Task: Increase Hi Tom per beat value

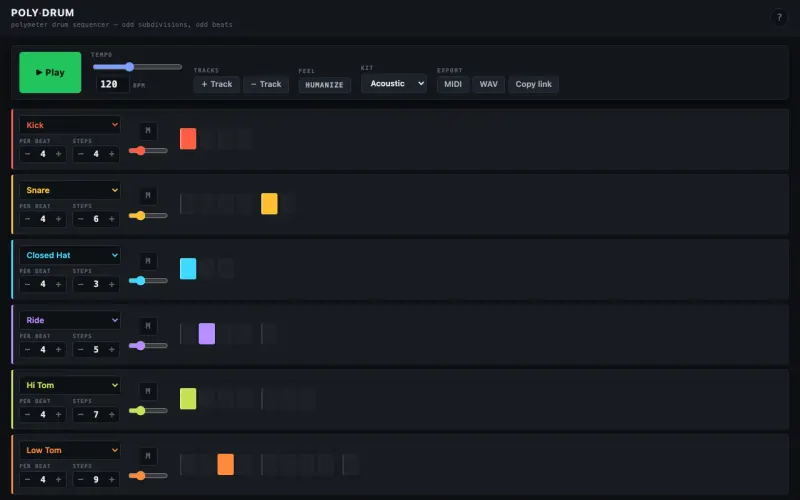Action: click(58, 414)
